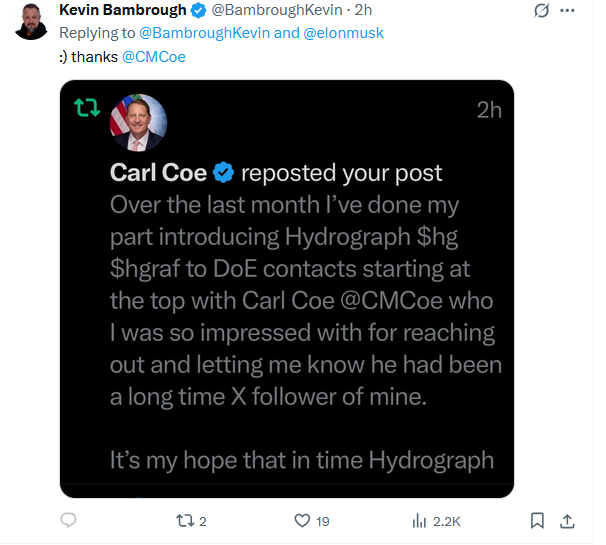The height and width of the screenshot is (545, 606).
Task: Click Carl Coe's avatar in embedded image
Action: (x=138, y=123)
